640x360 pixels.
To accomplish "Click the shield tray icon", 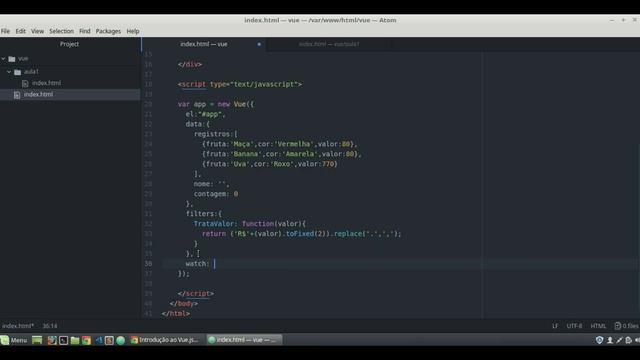I will click(x=599, y=340).
